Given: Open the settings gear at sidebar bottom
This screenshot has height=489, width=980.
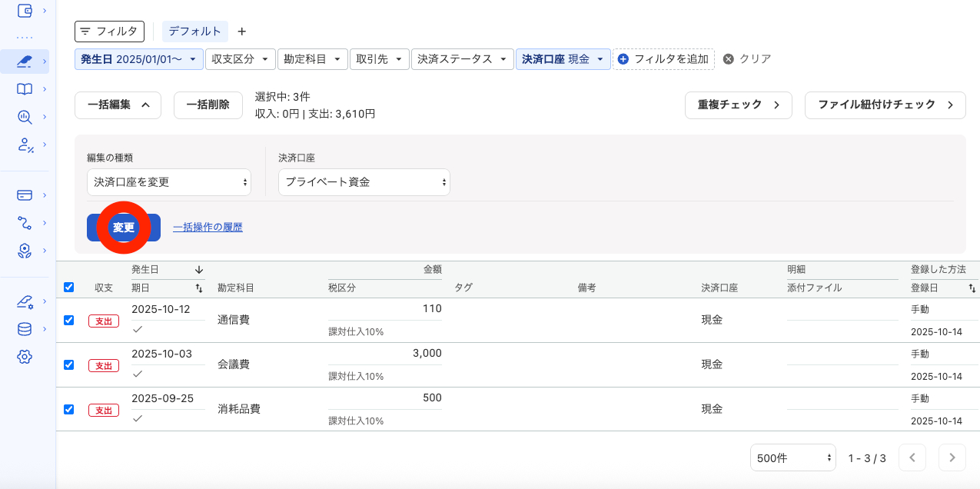Looking at the screenshot, I should (25, 356).
